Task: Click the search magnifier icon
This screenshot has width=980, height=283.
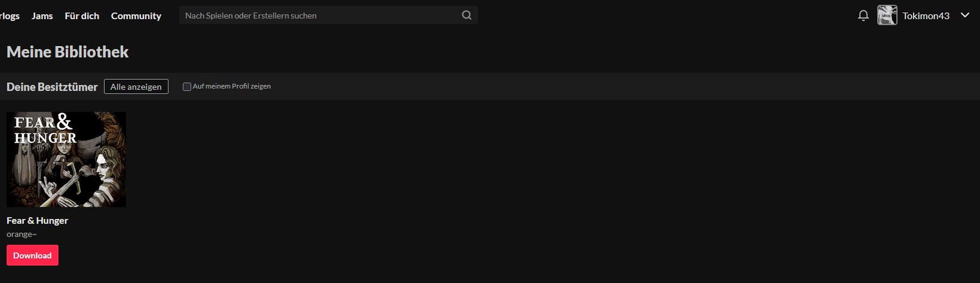Action: 467,16
